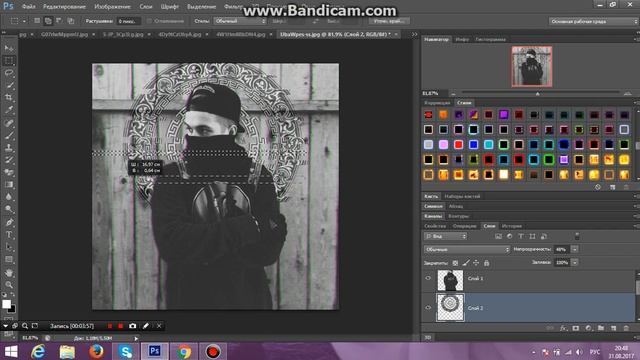Click the layer styles fx icon
The height and width of the screenshot is (360, 640).
pos(563,328)
